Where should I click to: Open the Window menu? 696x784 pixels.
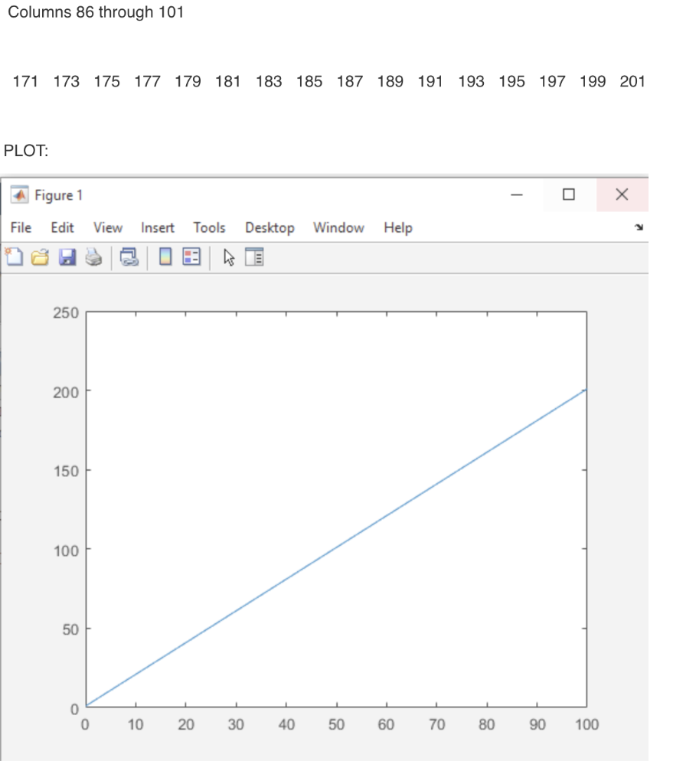point(338,227)
